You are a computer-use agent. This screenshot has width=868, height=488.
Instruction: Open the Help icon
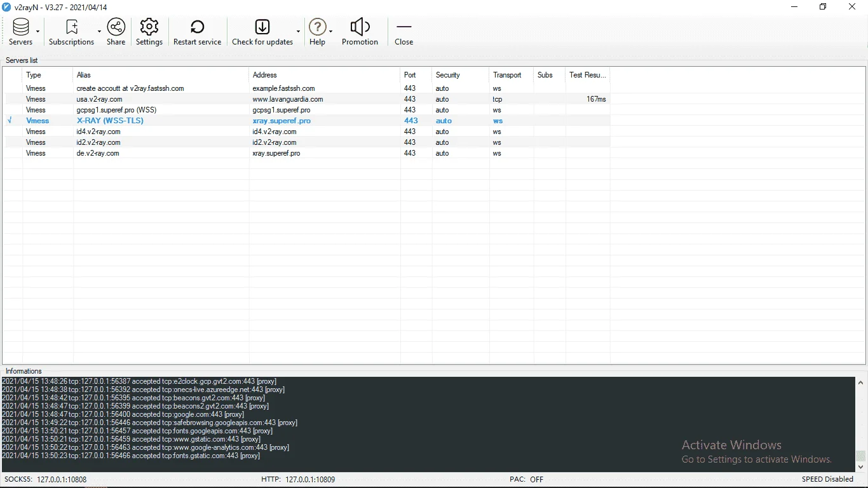click(x=317, y=27)
